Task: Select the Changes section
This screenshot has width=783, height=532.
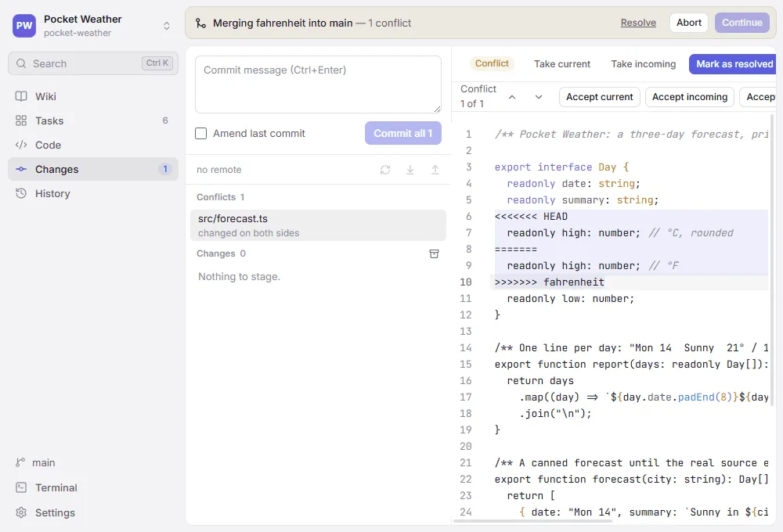Action: [93, 169]
